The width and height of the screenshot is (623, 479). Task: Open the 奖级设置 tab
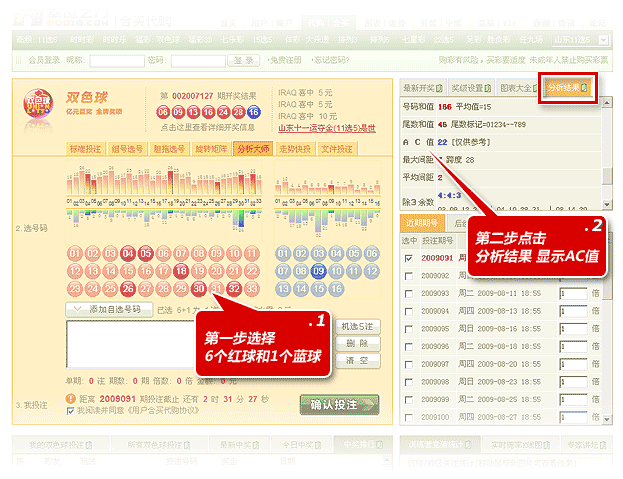472,88
